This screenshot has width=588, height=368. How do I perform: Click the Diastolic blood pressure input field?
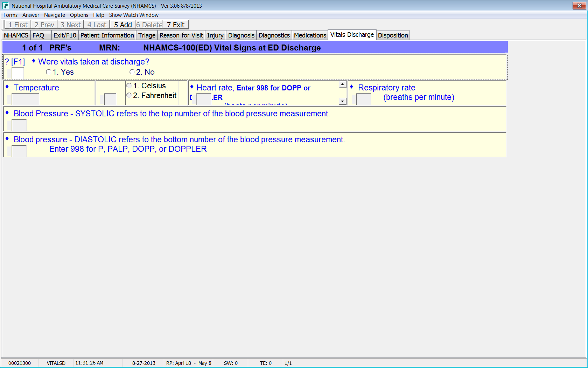point(19,151)
